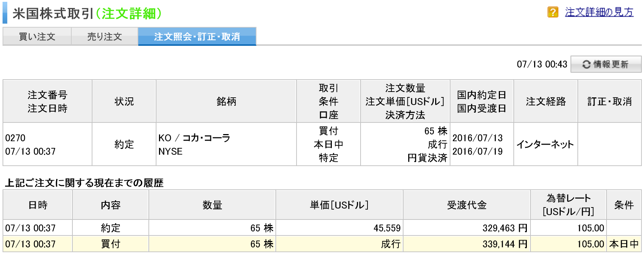Click the 受渡代金 column header
Viewport: 644px width, 254px height.
tap(467, 205)
